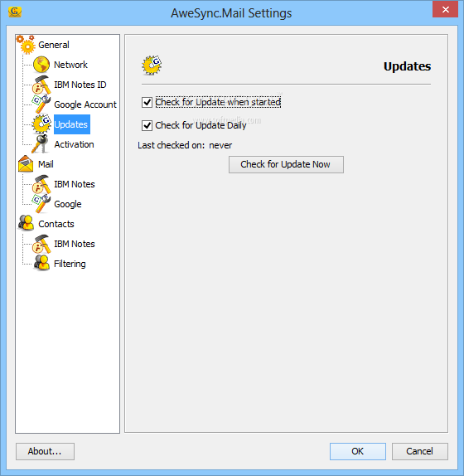
Task: Open the Activation page
Action: [x=74, y=144]
